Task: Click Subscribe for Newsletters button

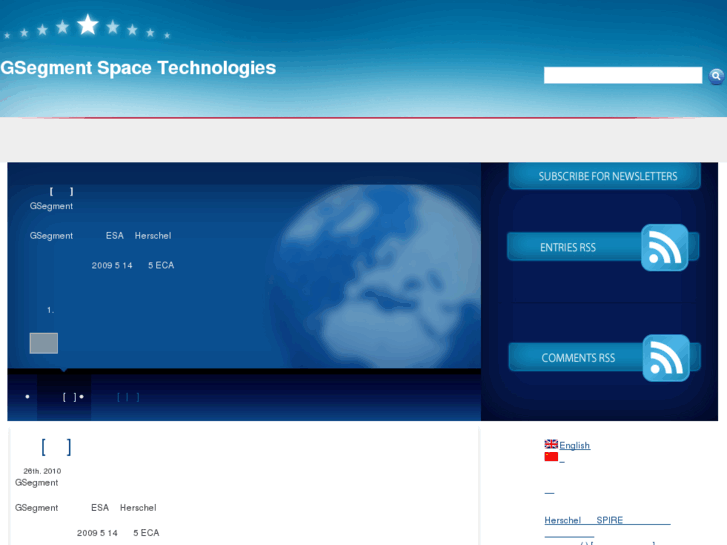Action: click(x=605, y=176)
